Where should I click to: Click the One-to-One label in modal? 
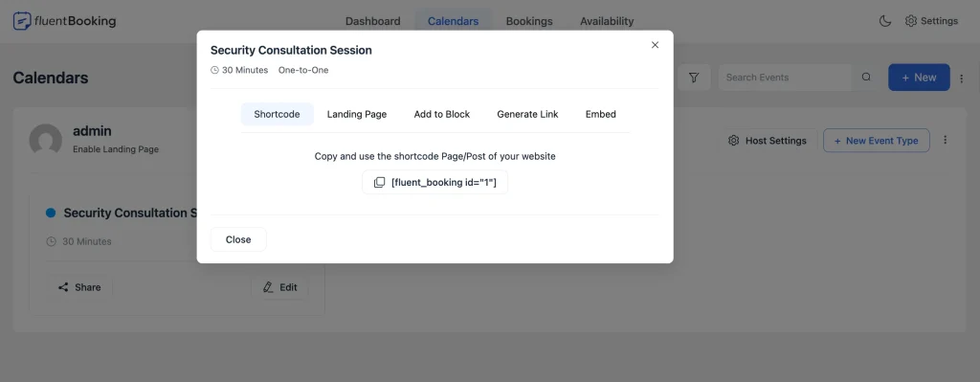coord(303,70)
